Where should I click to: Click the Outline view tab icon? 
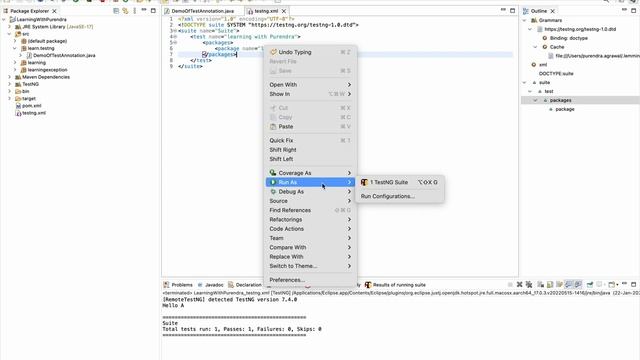[526, 11]
